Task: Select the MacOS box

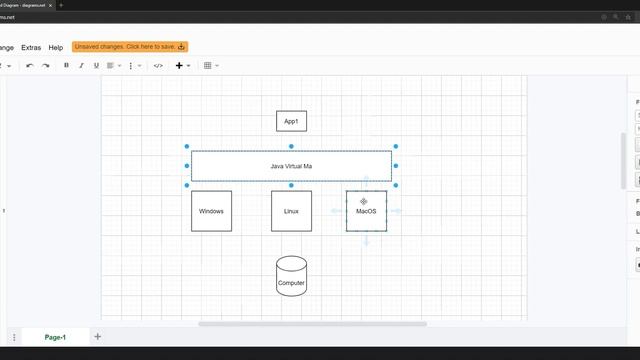Action: (367, 211)
